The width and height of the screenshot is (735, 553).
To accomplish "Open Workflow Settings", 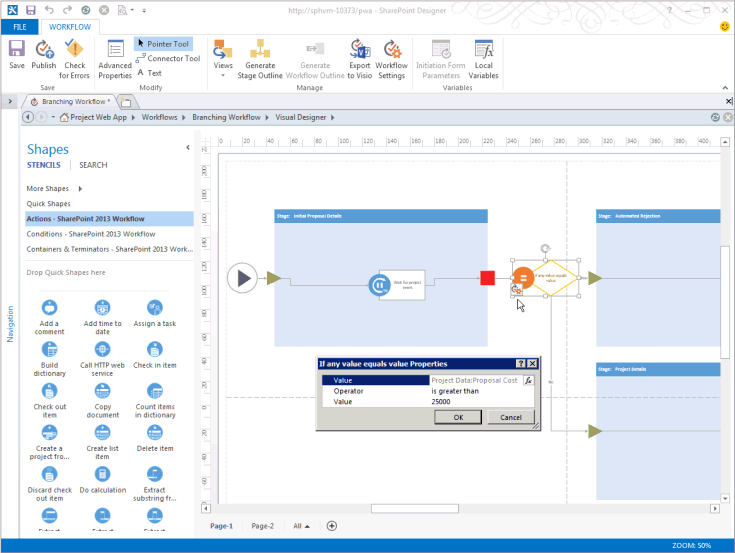I will pos(392,58).
